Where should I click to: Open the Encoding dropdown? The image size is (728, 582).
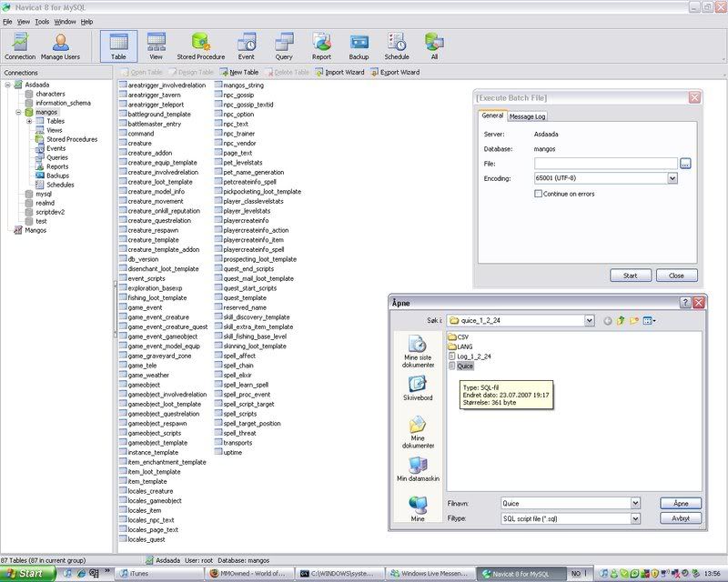[672, 178]
